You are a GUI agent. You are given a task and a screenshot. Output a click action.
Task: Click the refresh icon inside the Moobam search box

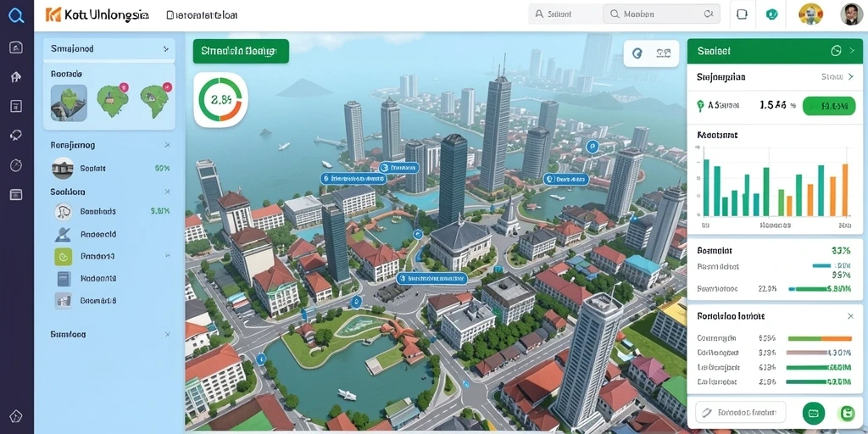click(708, 14)
